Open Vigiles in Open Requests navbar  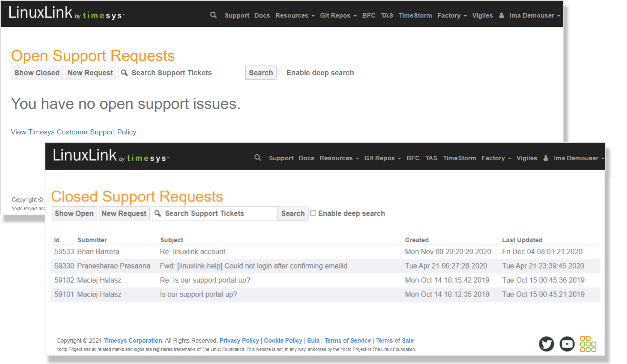[x=482, y=15]
